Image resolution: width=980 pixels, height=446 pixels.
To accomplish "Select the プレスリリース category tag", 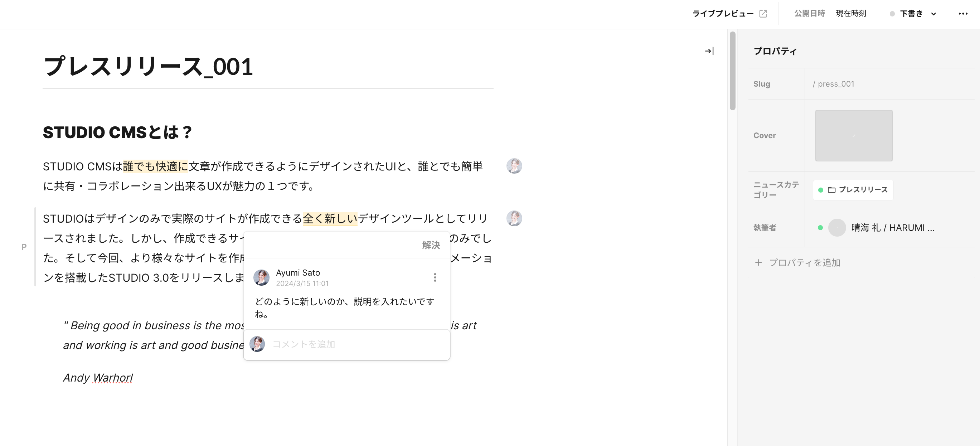I will (x=853, y=189).
